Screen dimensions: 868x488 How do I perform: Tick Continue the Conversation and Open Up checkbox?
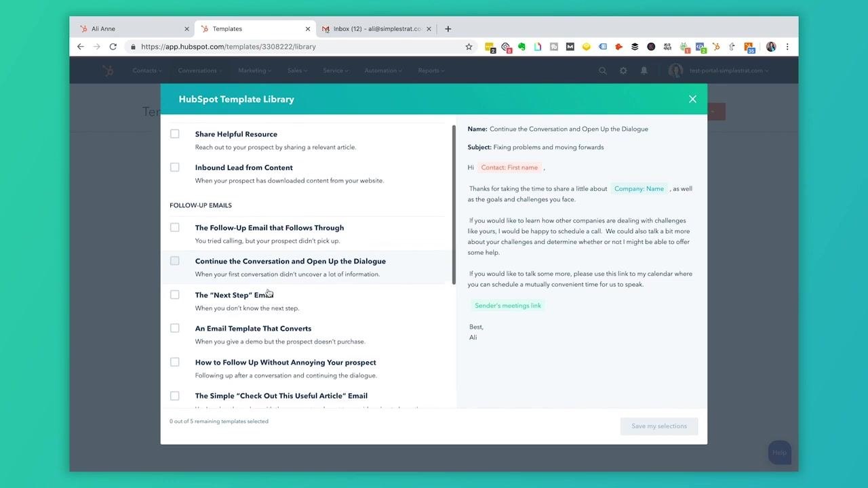[175, 261]
